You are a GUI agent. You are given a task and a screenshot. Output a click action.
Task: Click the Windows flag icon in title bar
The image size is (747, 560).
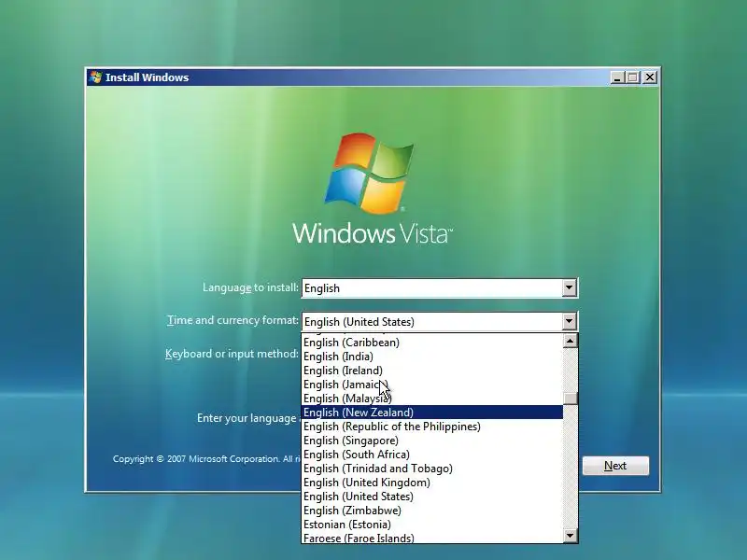pyautogui.click(x=96, y=77)
